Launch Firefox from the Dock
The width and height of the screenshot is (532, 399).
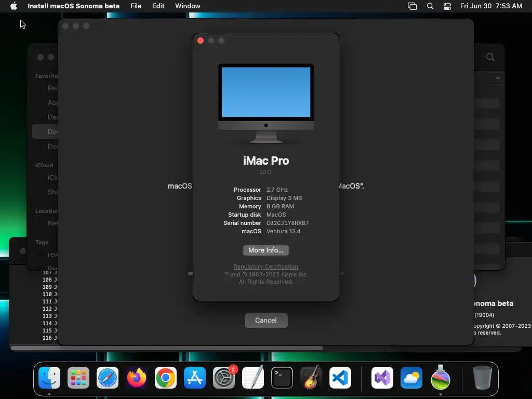137,378
